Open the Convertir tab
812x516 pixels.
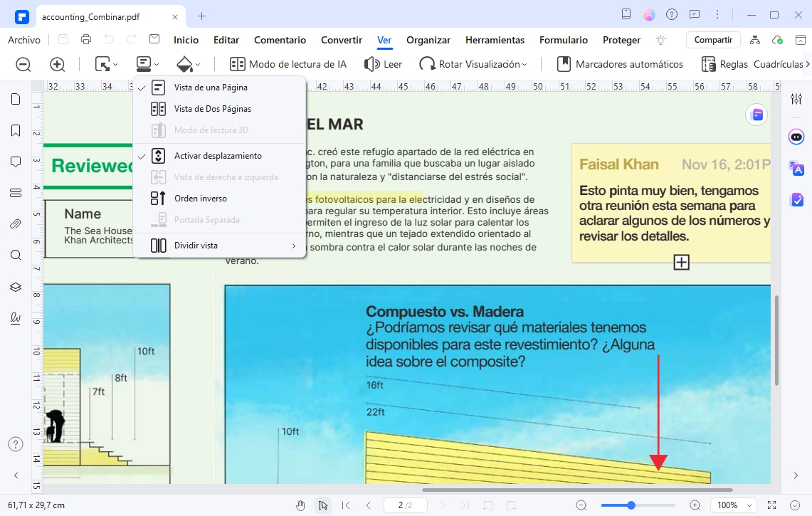(342, 40)
